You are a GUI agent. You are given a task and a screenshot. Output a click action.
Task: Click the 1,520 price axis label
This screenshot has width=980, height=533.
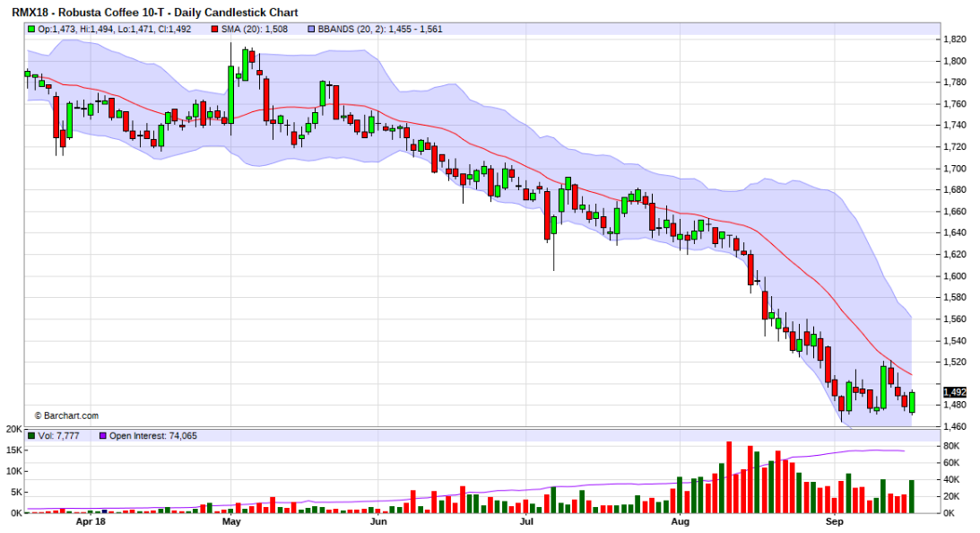point(955,362)
